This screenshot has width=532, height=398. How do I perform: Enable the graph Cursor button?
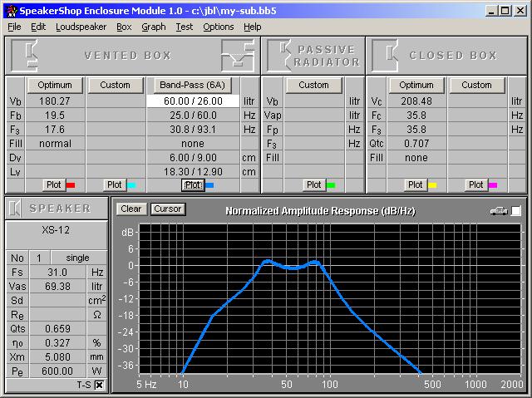(x=167, y=209)
